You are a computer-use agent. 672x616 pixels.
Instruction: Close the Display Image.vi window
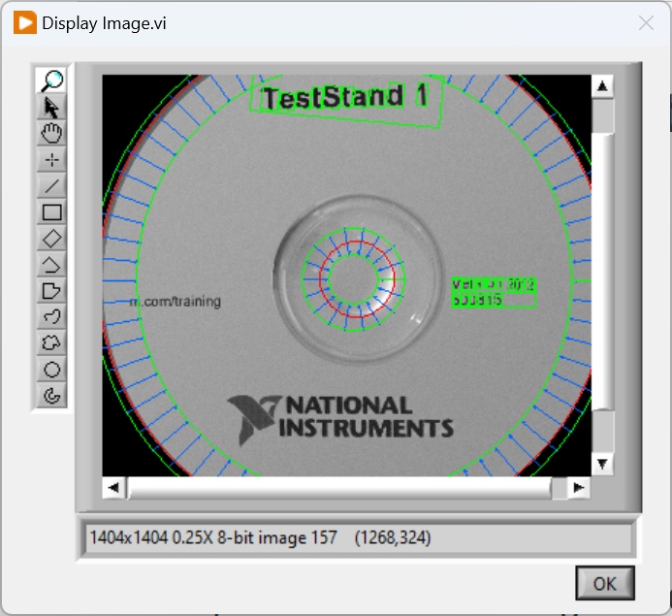pos(646,22)
